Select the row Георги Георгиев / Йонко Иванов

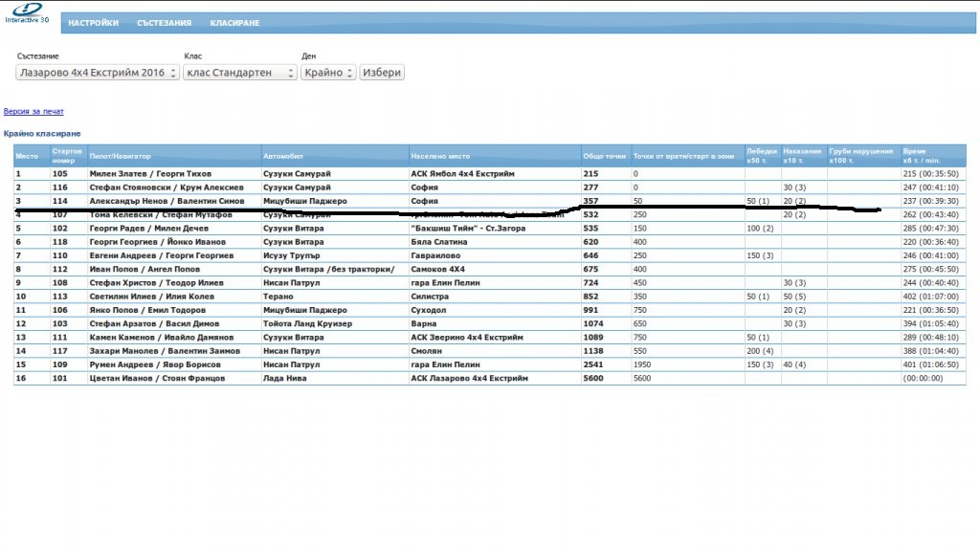489,242
